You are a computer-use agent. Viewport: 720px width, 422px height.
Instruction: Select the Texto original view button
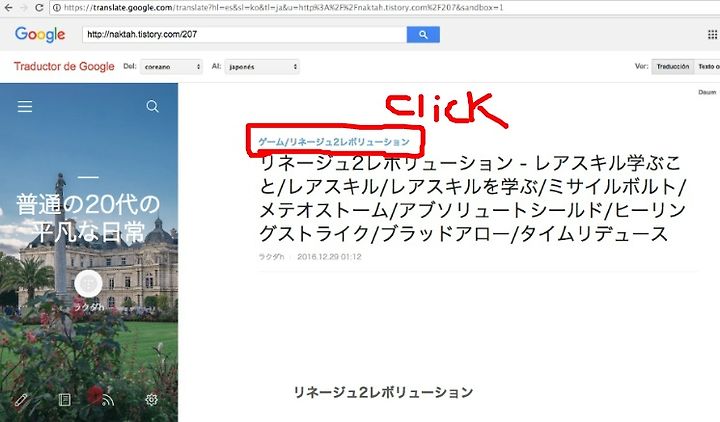[708, 67]
